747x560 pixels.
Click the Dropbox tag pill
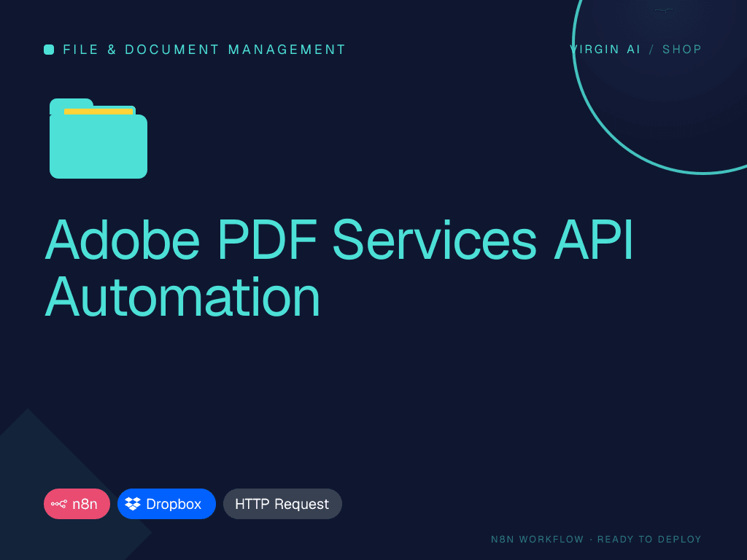point(166,504)
